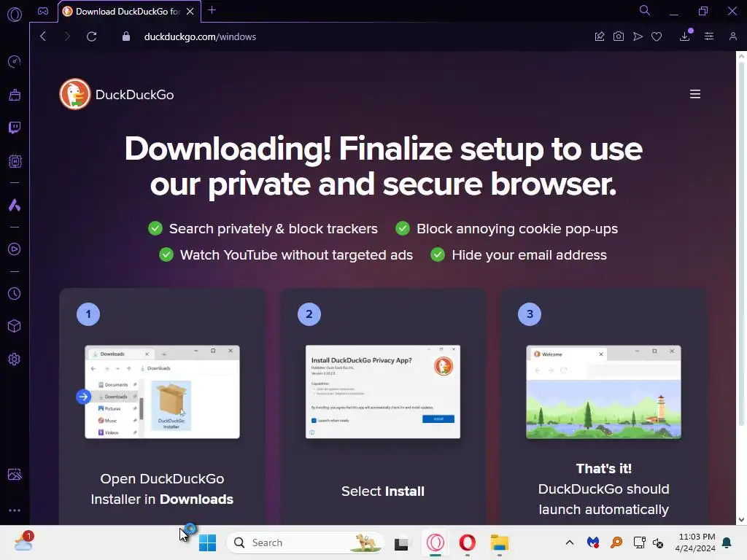Open My Flow send icon

tap(638, 36)
